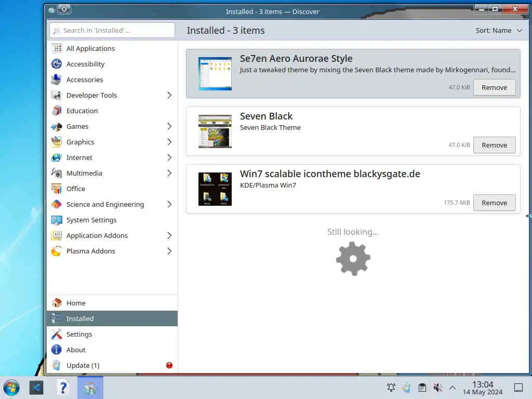This screenshot has height=399, width=532.
Task: Open the notifications bell tray icon
Action: click(x=391, y=388)
